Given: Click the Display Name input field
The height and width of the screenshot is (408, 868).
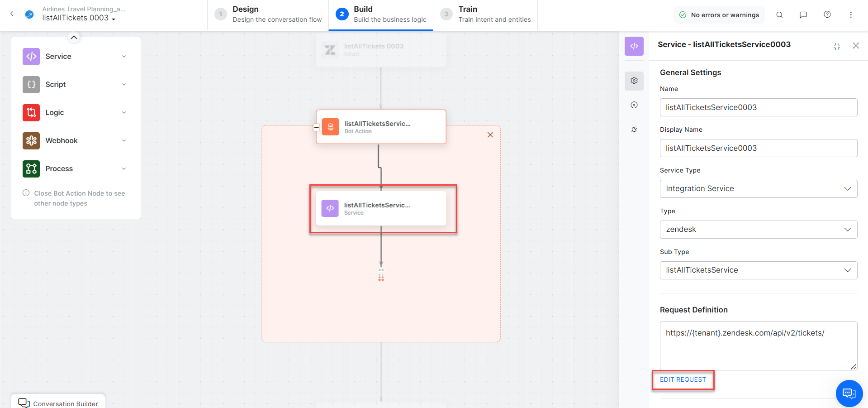Looking at the screenshot, I should 758,148.
